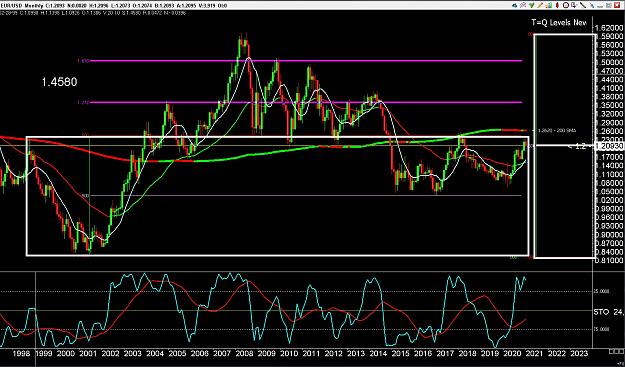Click year 2017 on time axis
Image resolution: width=625 pixels, height=367 pixels.
click(445, 353)
